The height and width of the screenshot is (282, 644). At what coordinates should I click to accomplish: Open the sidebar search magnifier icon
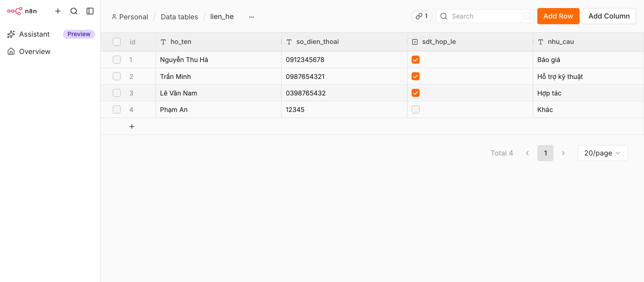pyautogui.click(x=74, y=11)
